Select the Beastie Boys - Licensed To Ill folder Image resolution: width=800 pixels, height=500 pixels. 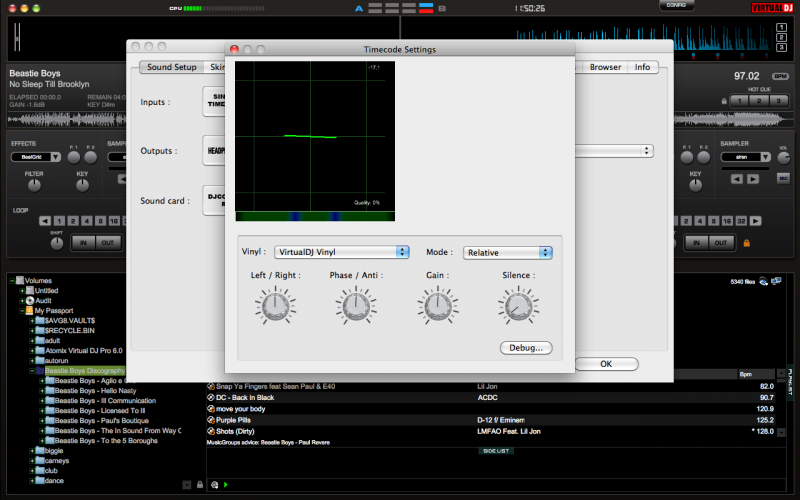[99, 411]
